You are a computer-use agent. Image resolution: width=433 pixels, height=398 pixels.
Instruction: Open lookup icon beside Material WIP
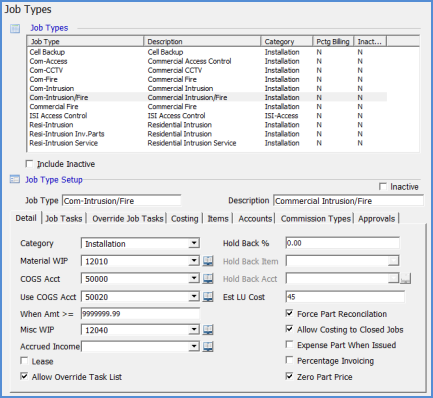(208, 261)
